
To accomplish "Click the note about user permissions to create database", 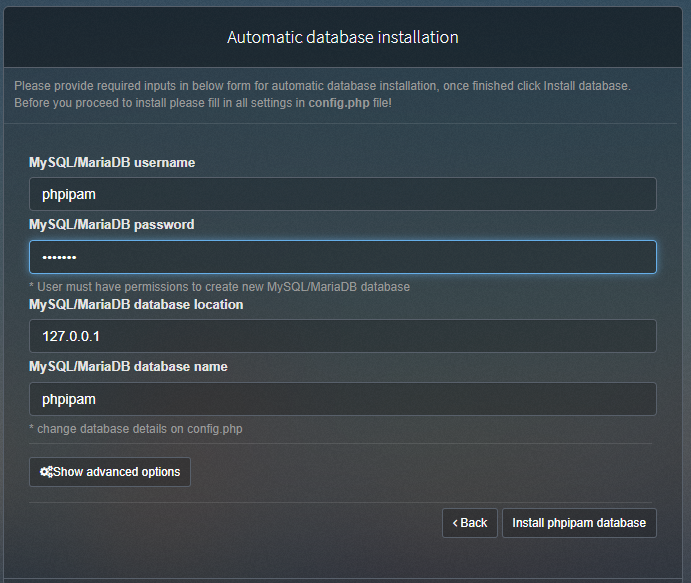I will tap(219, 287).
